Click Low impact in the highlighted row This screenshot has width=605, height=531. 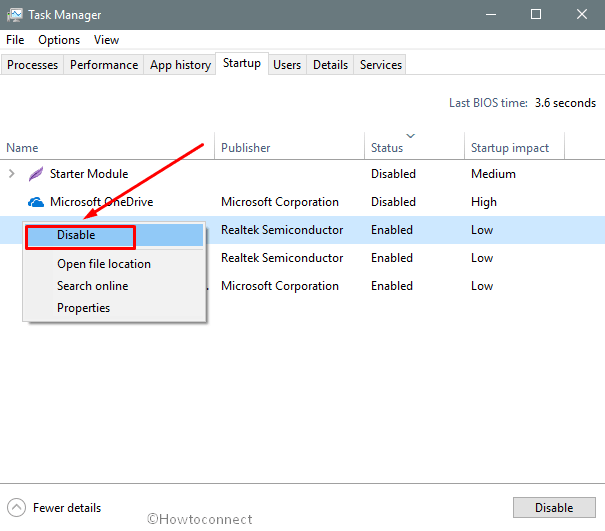(x=482, y=230)
